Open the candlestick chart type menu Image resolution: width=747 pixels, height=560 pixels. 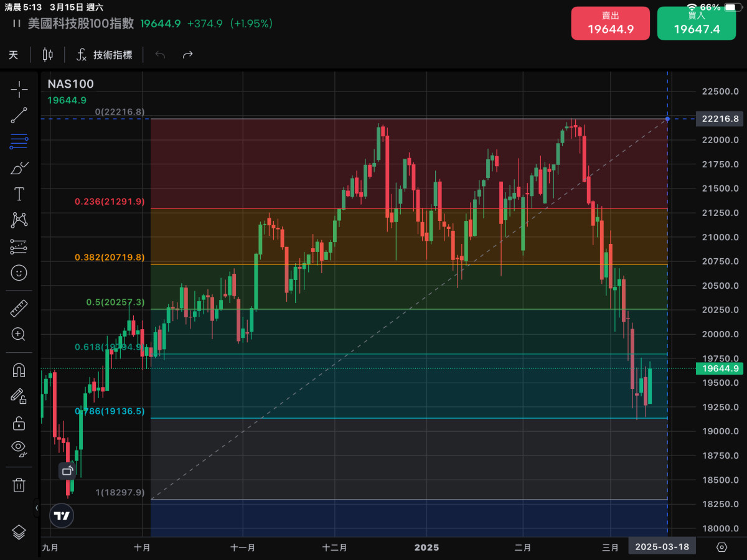click(x=47, y=55)
